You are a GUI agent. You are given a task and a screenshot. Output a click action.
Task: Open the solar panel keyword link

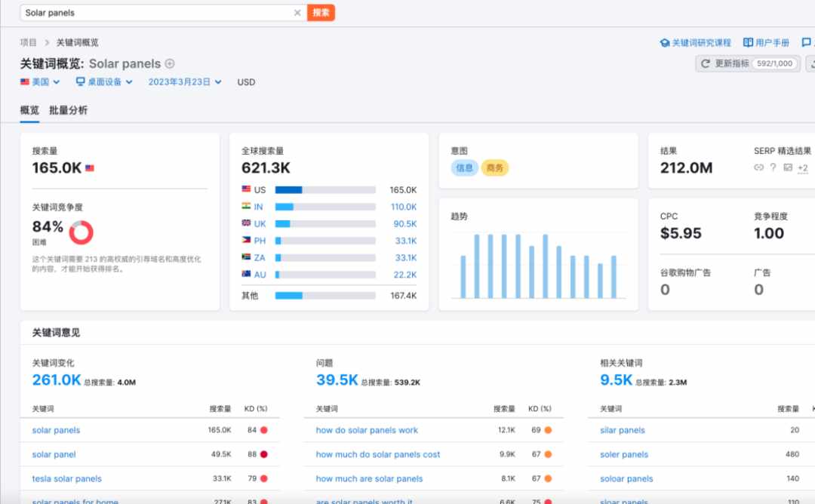(x=54, y=455)
